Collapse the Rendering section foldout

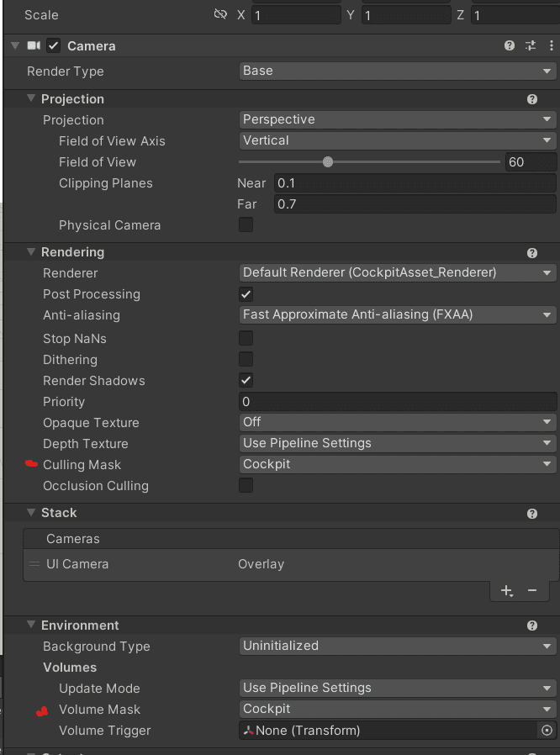[x=31, y=252]
